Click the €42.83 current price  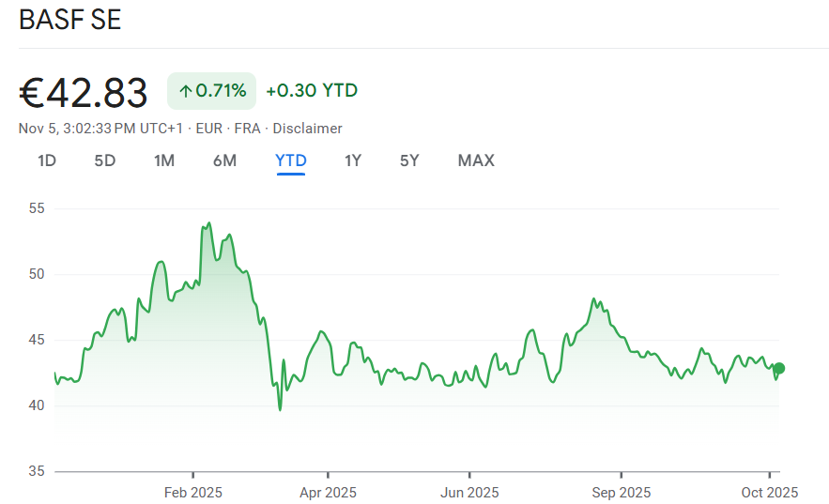click(84, 93)
